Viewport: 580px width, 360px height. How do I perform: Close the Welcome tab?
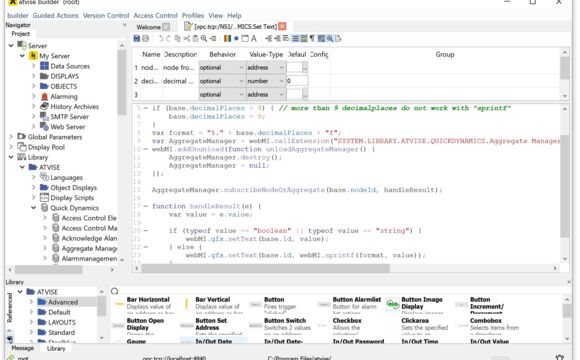click(166, 27)
